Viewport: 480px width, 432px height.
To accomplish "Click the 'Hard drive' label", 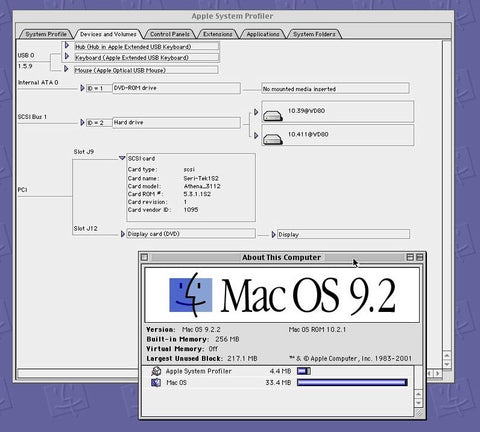I will (x=129, y=122).
